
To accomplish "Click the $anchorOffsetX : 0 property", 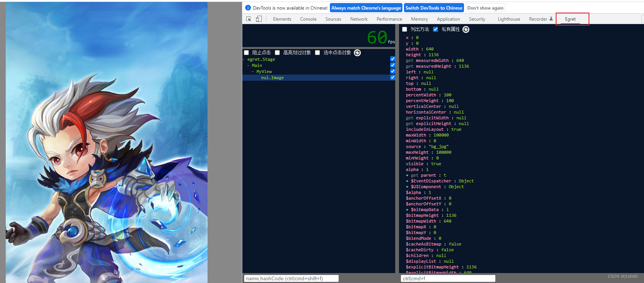I will [x=428, y=198].
